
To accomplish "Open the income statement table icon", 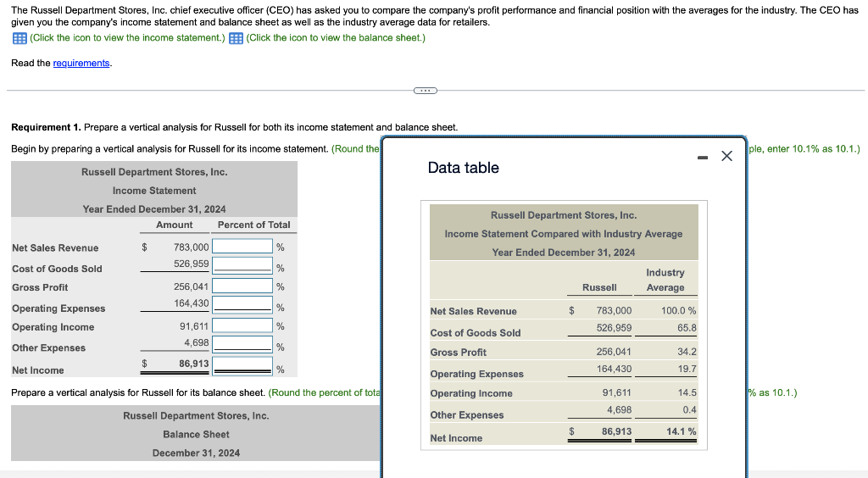I will (x=19, y=38).
